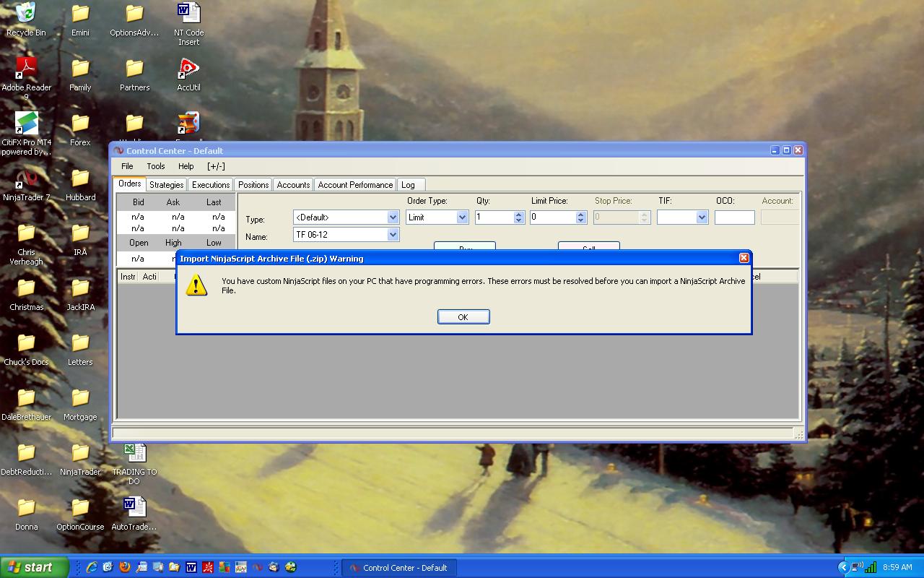Open the Tools menu in Control Center
The image size is (924, 578).
pyautogui.click(x=156, y=166)
